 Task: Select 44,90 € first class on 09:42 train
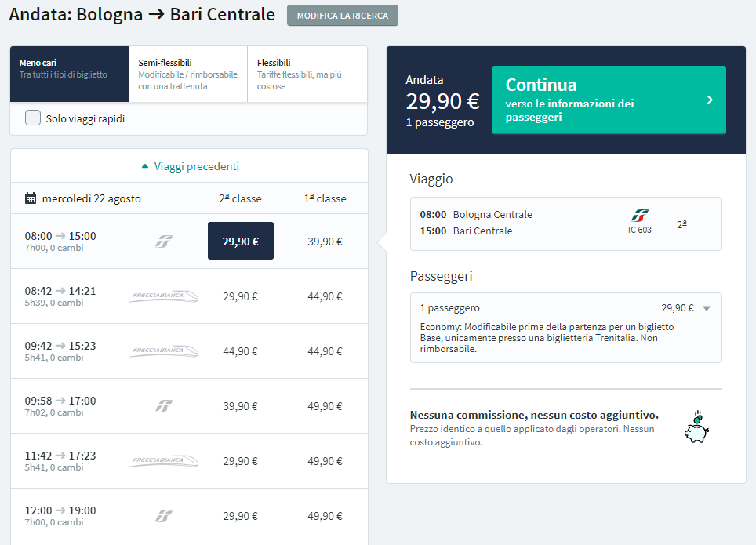(325, 351)
